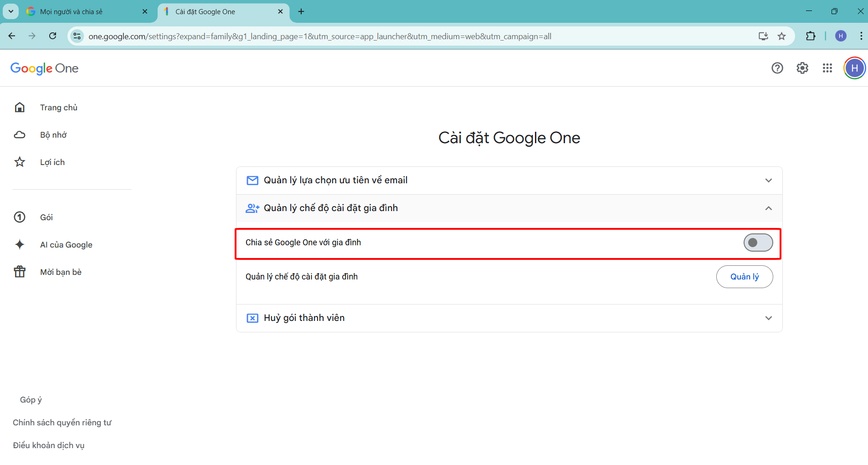Click the Quản lý button
Image resolution: width=868 pixels, height=465 pixels.
coord(745,277)
